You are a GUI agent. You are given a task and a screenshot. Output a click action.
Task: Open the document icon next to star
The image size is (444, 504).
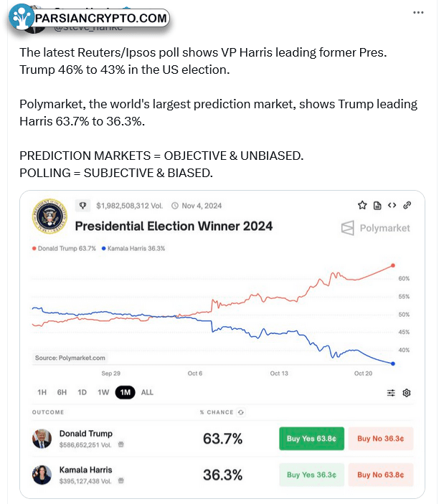(377, 205)
